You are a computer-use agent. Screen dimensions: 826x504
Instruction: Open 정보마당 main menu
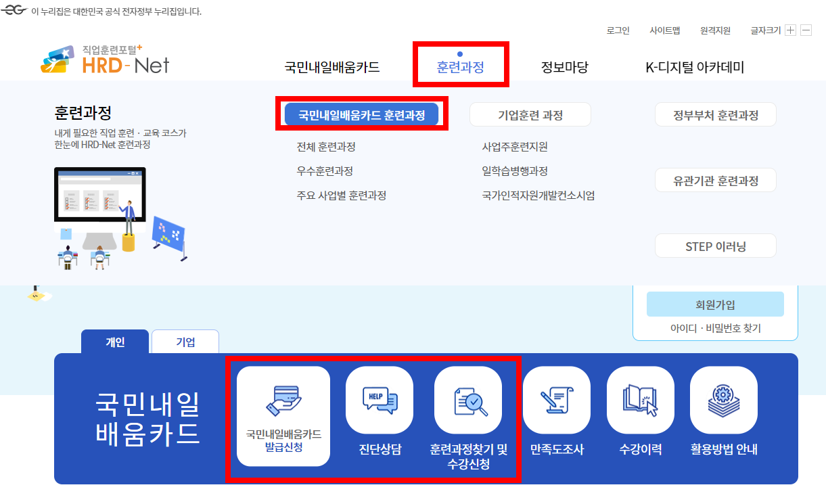pos(565,67)
